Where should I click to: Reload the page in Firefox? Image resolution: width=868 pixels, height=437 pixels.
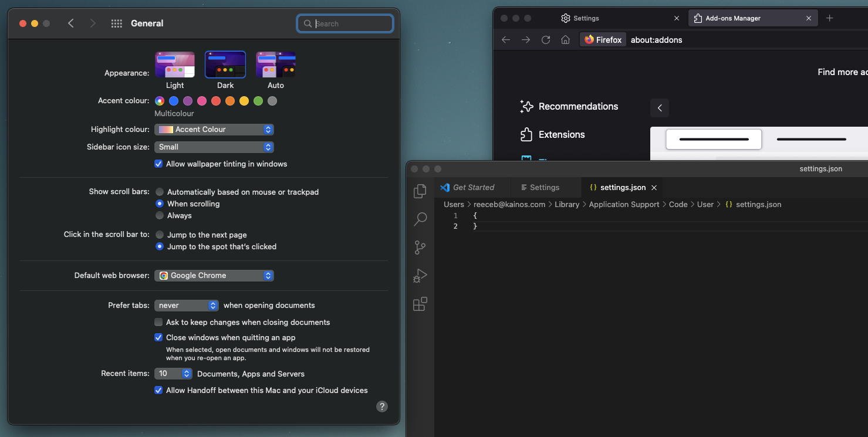[546, 39]
